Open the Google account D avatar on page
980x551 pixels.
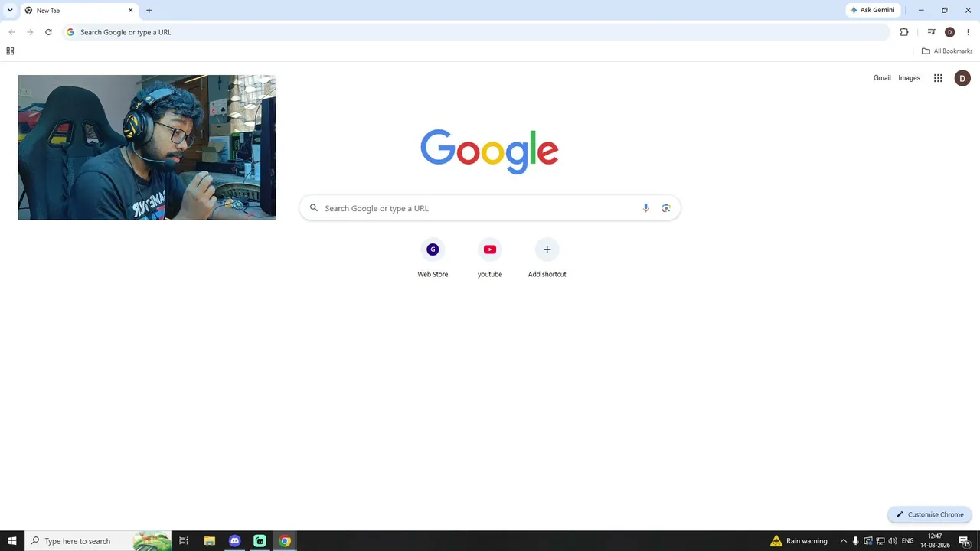point(962,78)
